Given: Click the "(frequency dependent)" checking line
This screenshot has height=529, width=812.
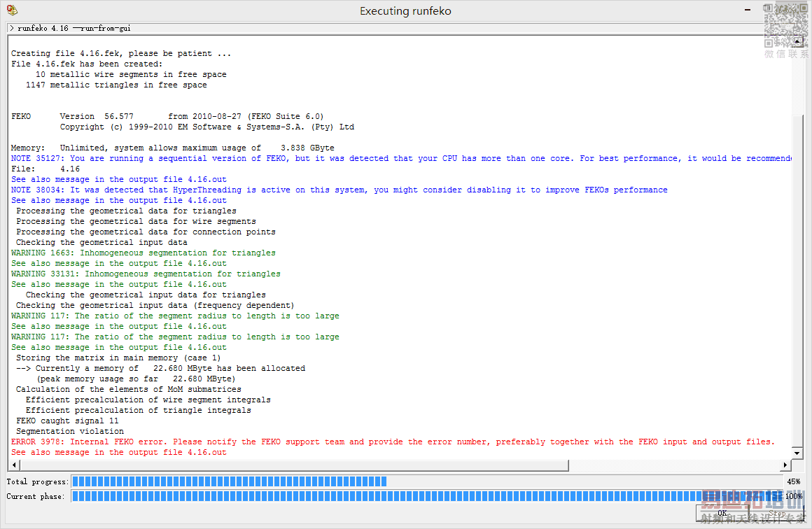Looking at the screenshot, I should pyautogui.click(x=155, y=305).
